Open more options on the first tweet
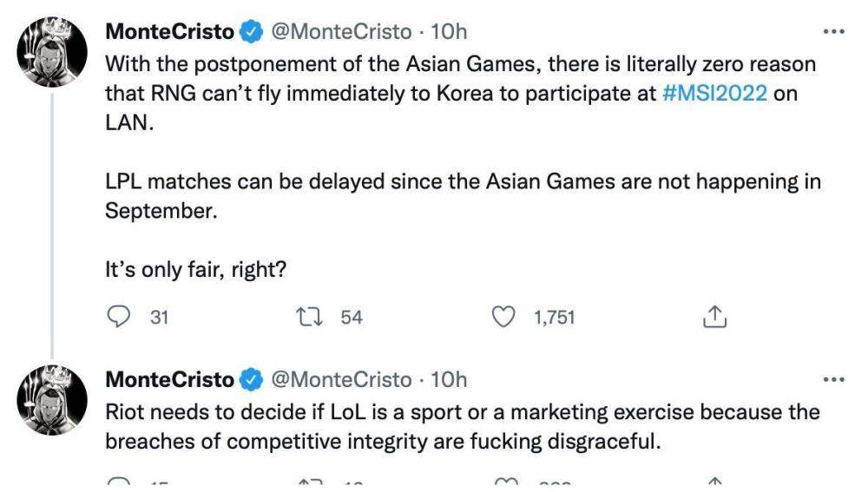Viewport: 868px width, 492px height. 832,31
